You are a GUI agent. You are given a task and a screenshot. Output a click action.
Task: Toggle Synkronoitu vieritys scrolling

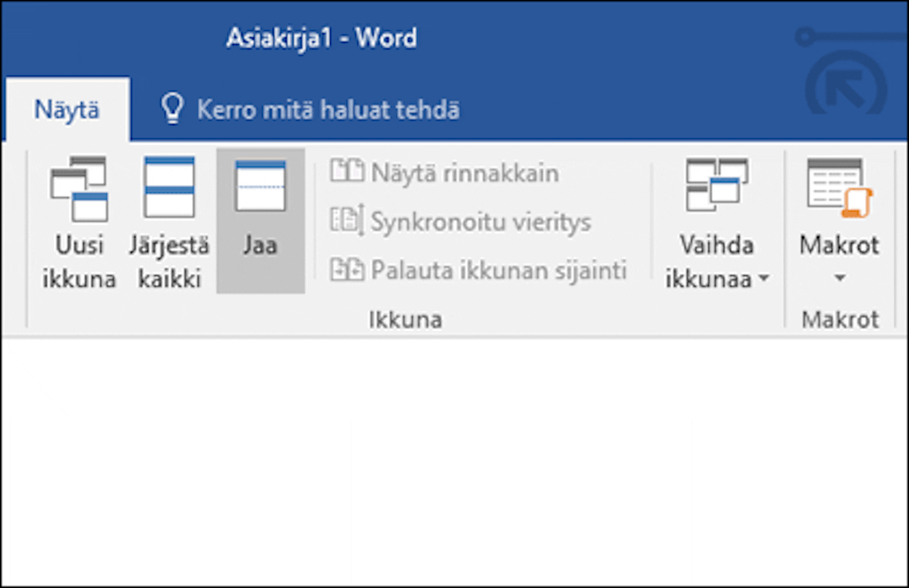[461, 222]
